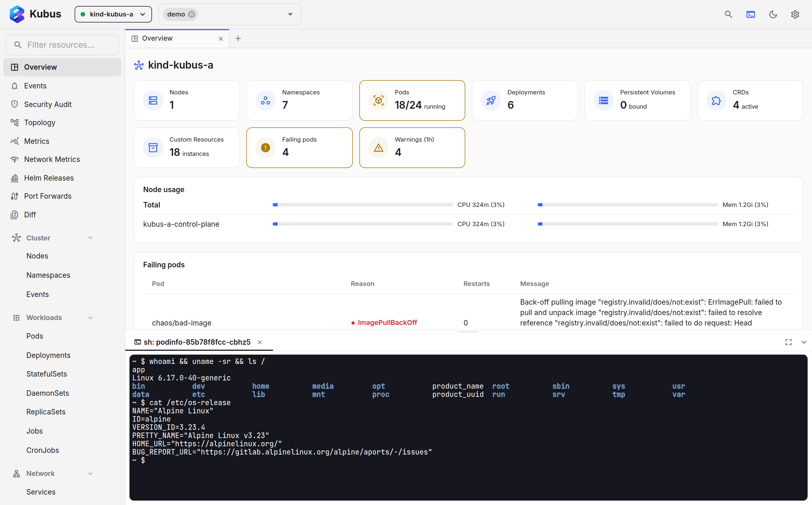Open StatefulSets in the sidebar
812x505 pixels.
tap(47, 374)
